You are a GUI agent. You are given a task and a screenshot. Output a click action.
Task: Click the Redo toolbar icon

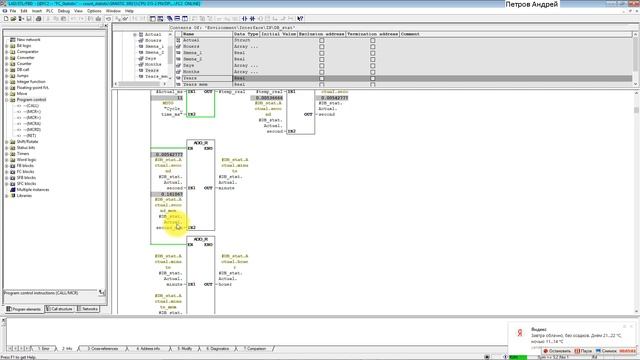pyautogui.click(x=81, y=19)
